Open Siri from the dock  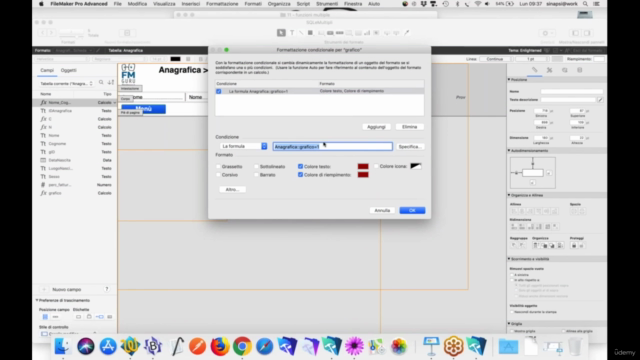click(x=86, y=346)
